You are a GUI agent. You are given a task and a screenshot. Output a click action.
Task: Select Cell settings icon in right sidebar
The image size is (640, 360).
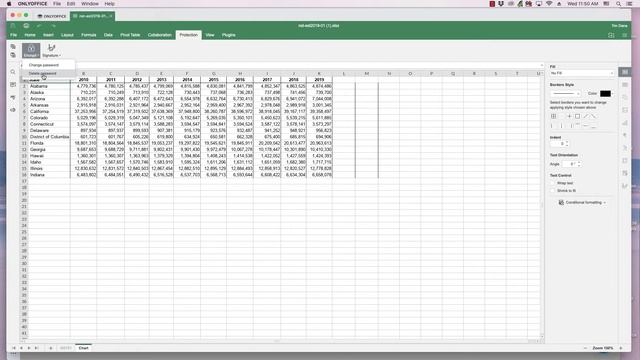point(625,72)
